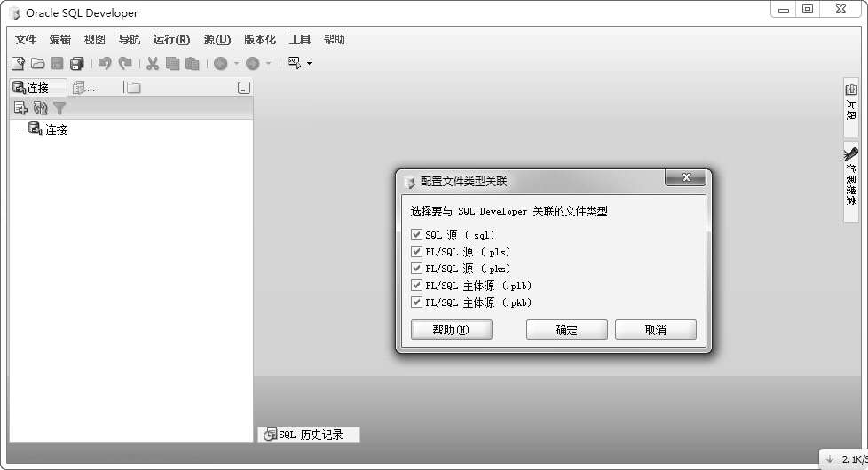Image resolution: width=868 pixels, height=470 pixels.
Task: Click the Filter funnel icon
Action: click(59, 108)
